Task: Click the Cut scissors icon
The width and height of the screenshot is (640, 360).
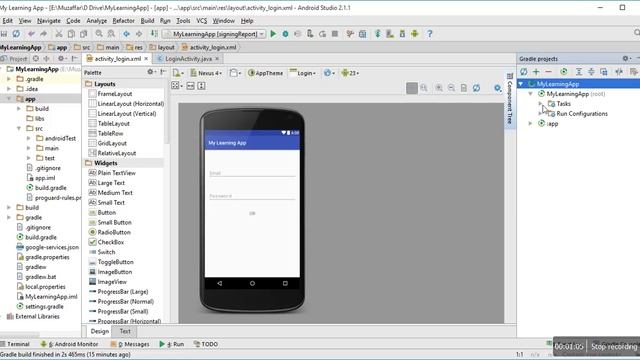Action: pos(59,34)
